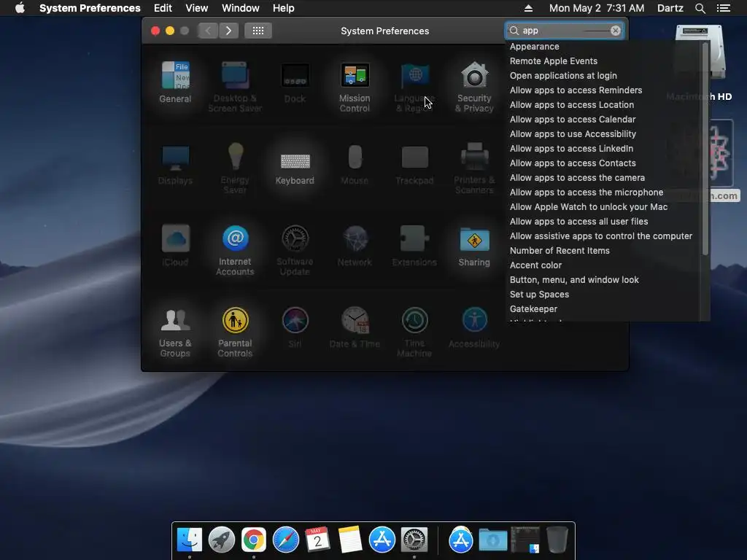The height and width of the screenshot is (560, 747).
Task: Select the Gatekeeper search result
Action: pos(533,309)
